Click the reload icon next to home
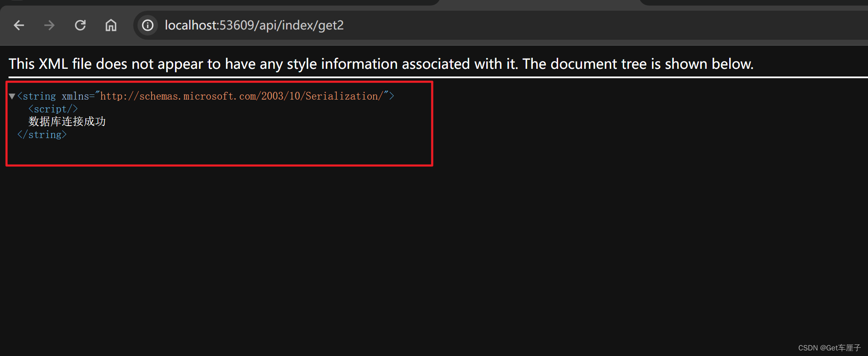Screen dimensions: 868x356 80,25
